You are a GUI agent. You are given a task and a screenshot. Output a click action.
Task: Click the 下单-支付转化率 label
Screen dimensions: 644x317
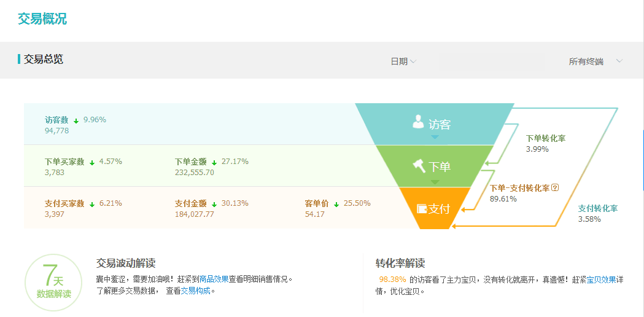pos(519,189)
